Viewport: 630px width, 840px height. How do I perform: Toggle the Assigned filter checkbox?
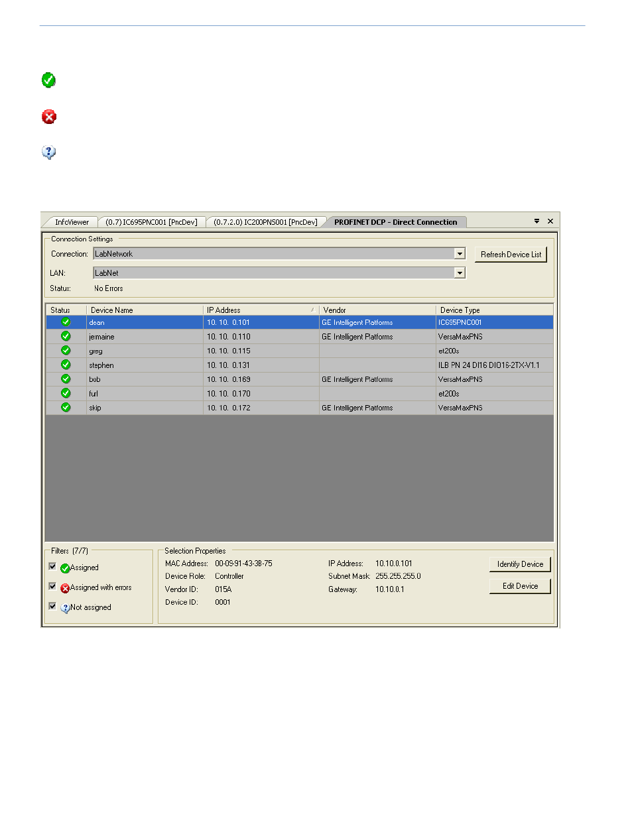tap(52, 567)
